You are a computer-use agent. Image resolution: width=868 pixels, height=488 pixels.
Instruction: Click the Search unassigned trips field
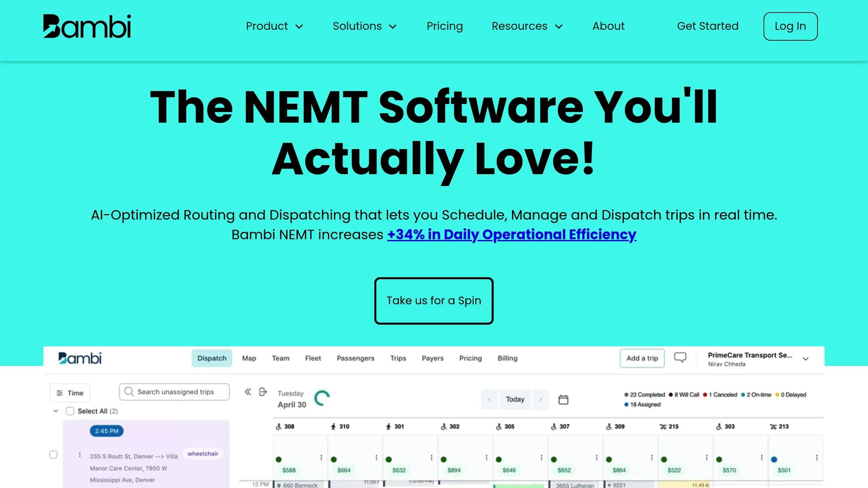click(174, 392)
